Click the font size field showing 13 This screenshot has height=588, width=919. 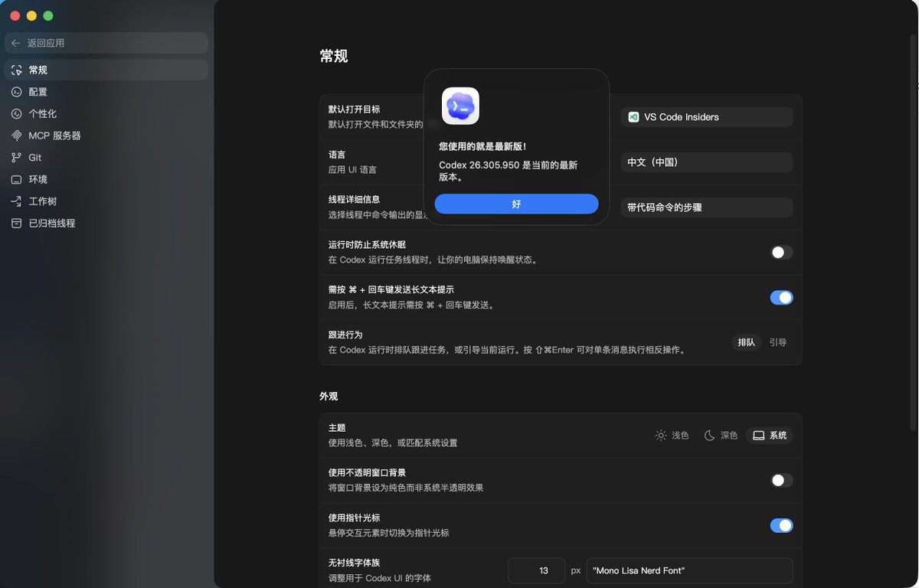coord(544,570)
